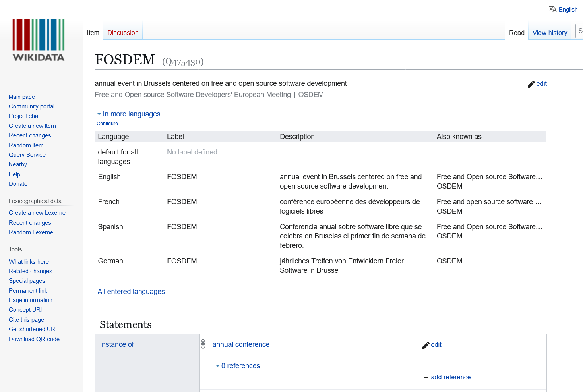Switch to the Discussion tab
This screenshot has width=583, height=392.
(x=123, y=33)
